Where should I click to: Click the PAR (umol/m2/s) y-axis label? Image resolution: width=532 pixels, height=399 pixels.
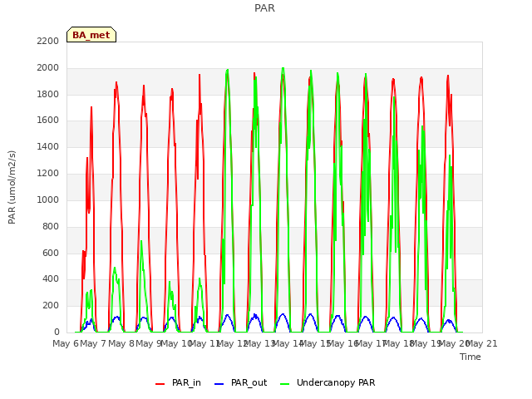(12, 187)
